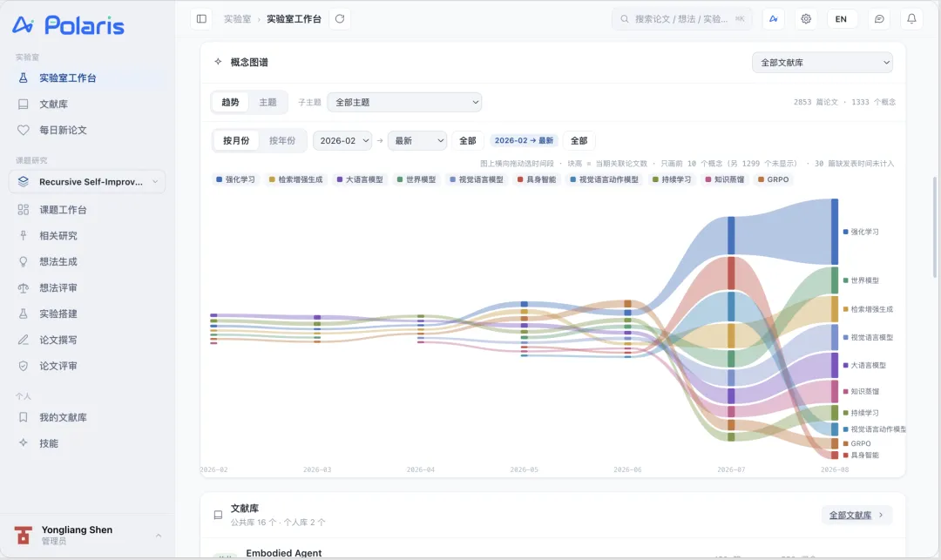Click the 每日新论文 heart icon
This screenshot has height=560, width=941.
23,130
